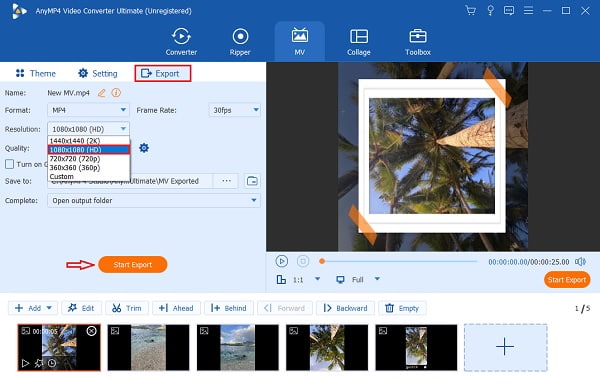Click duration clock icon on first clip
600x390 pixels.
52,363
